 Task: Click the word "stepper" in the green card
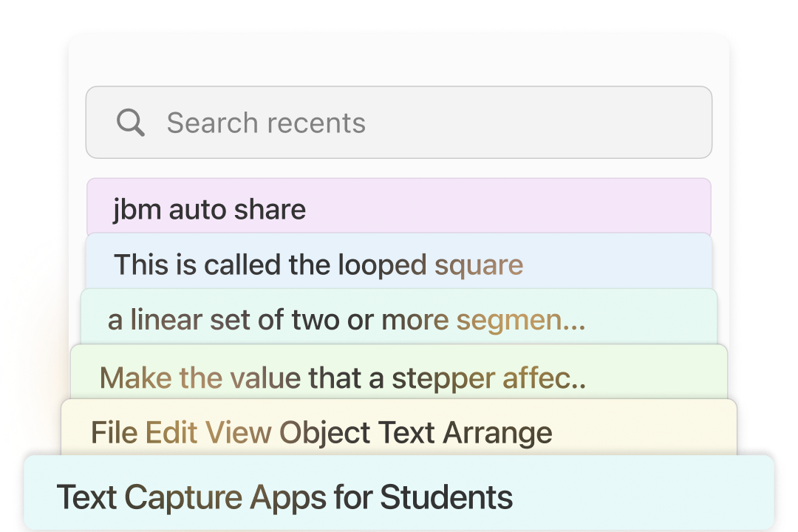[443, 378]
